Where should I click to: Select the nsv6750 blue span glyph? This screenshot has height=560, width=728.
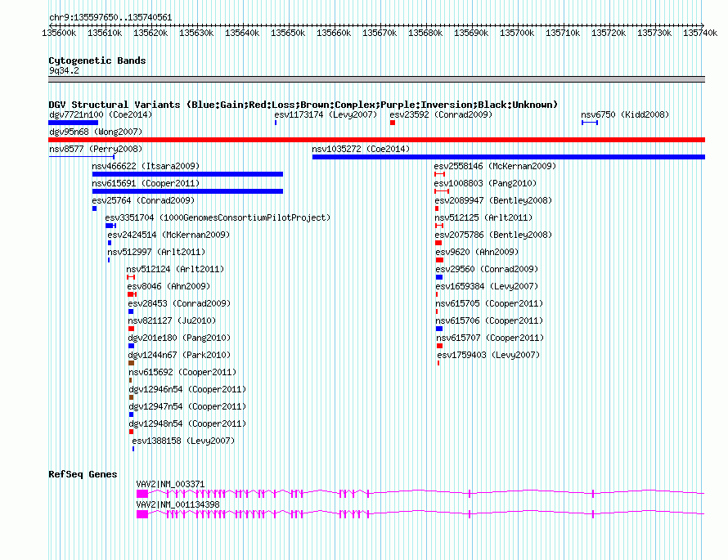590,123
